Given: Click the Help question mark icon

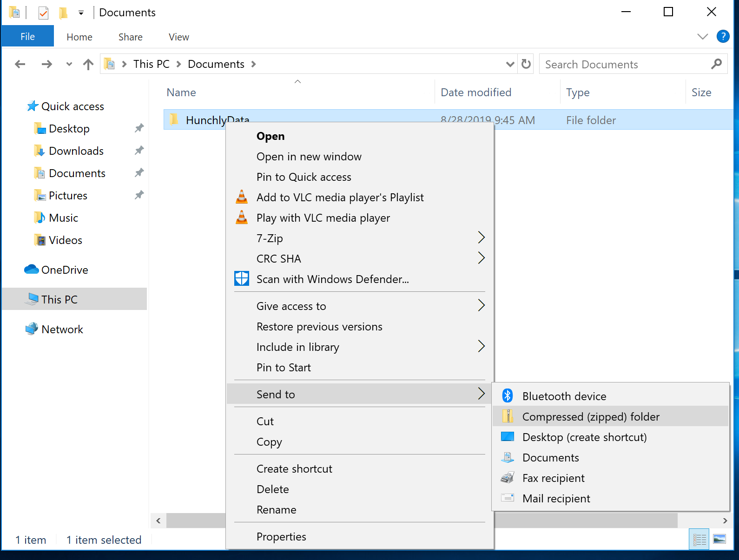Looking at the screenshot, I should click(x=723, y=36).
